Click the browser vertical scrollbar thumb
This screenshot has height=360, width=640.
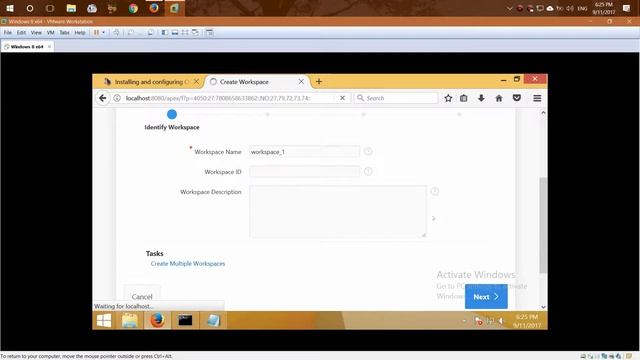click(543, 225)
